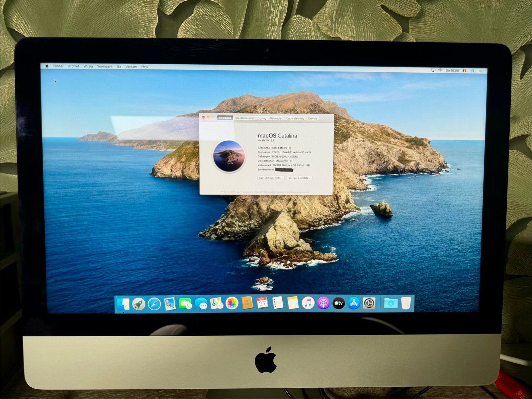Switch to Service tab
This screenshot has width=532, height=399.
pos(313,118)
